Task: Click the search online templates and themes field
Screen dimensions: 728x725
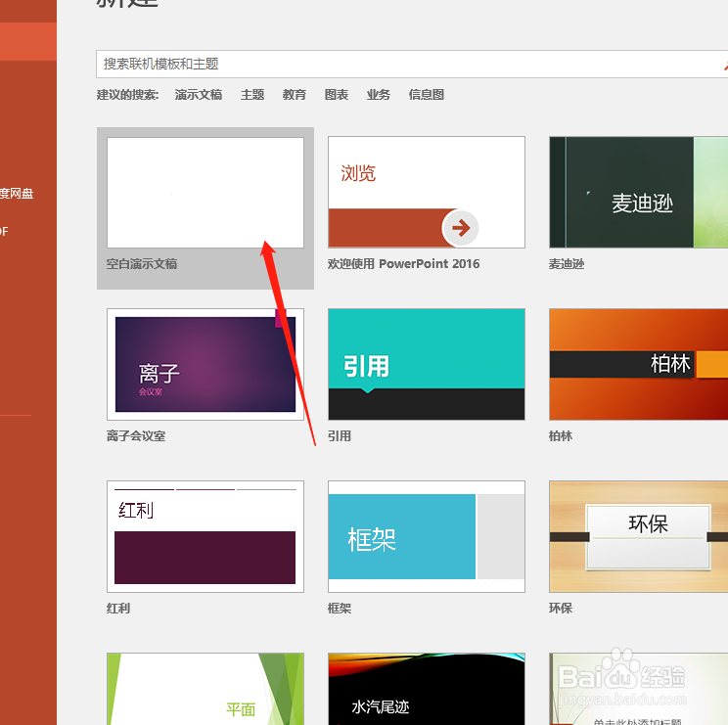Action: tap(412, 64)
